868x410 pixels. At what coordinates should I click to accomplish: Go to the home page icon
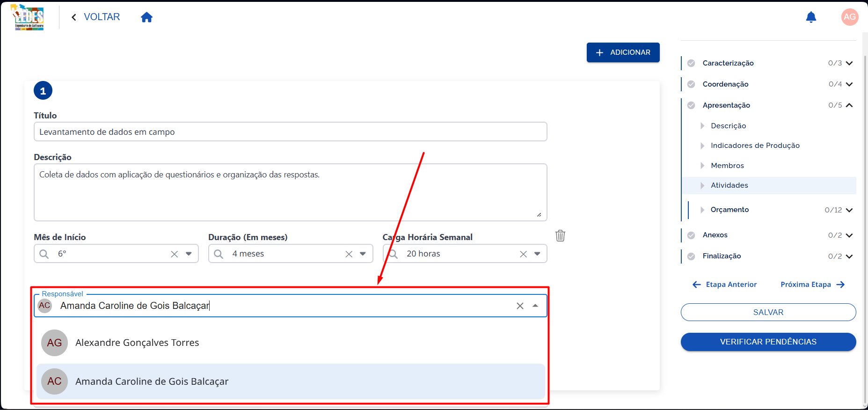pyautogui.click(x=146, y=17)
